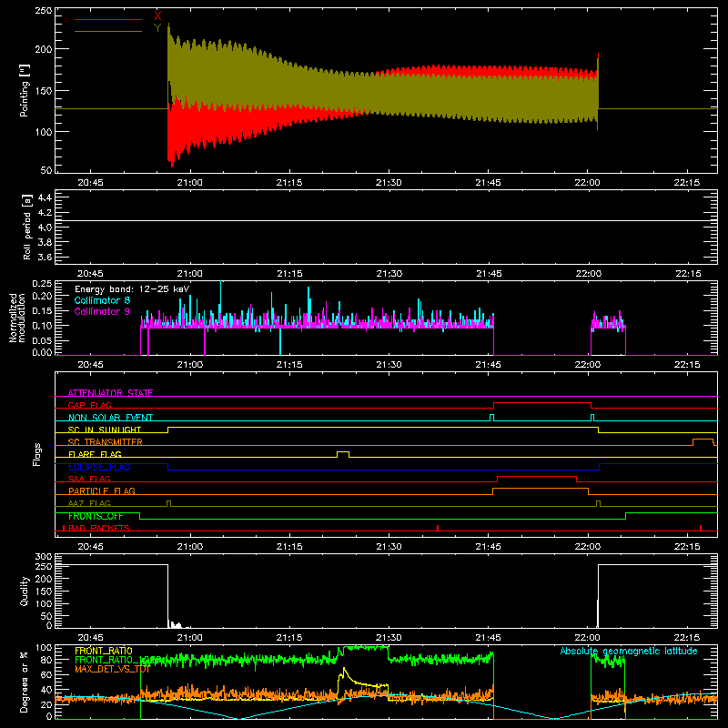The image size is (728, 728).
Task: Select the cyan Collimator 8 legend entry
Action: pos(102,300)
